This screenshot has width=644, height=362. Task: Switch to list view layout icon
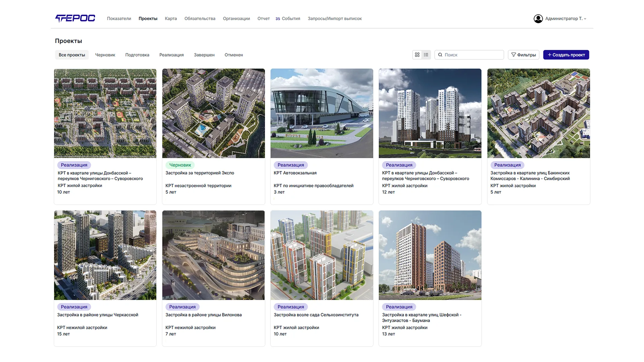426,55
